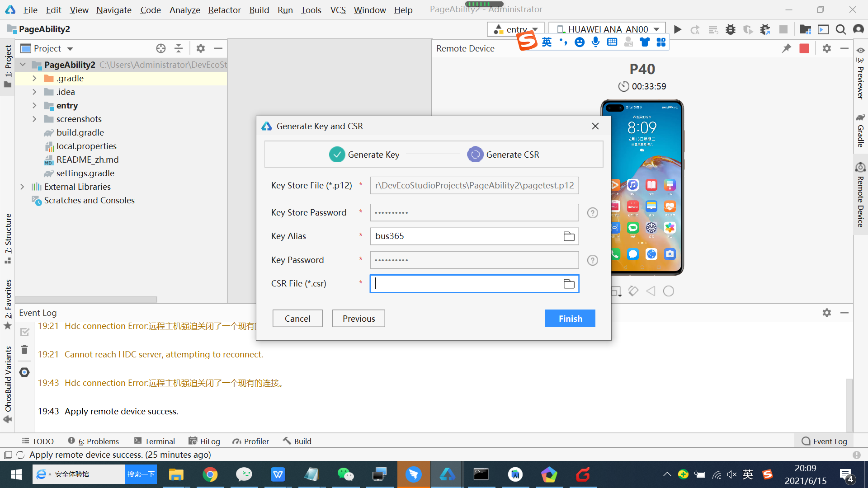Click the Debug bug icon in toolbar
The height and width of the screenshot is (488, 868).
(730, 29)
